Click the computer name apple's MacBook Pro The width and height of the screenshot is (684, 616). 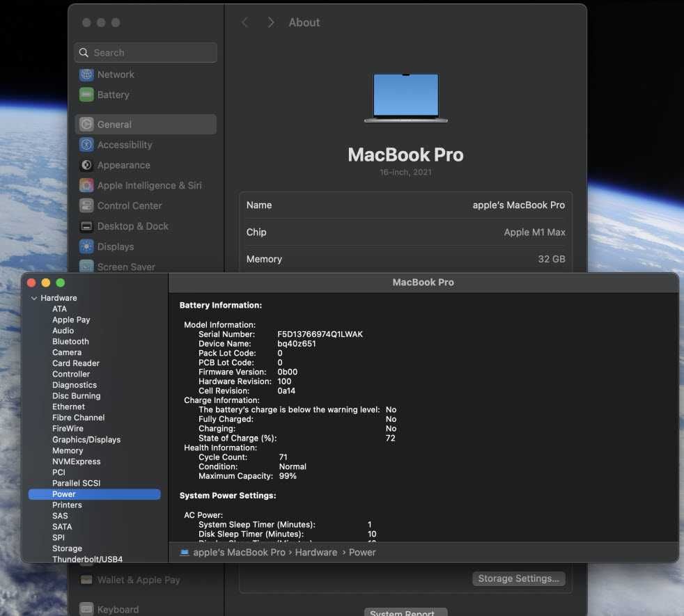point(519,205)
